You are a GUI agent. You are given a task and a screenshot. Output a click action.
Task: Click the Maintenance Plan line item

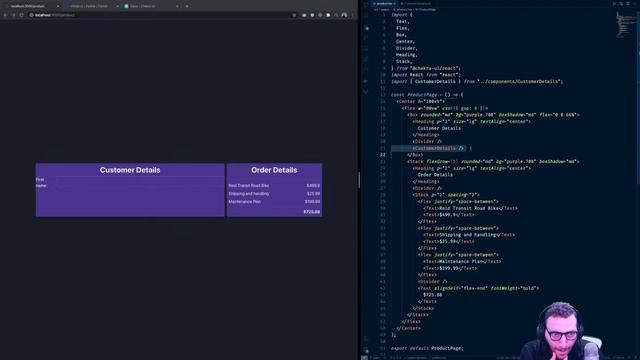pyautogui.click(x=244, y=202)
